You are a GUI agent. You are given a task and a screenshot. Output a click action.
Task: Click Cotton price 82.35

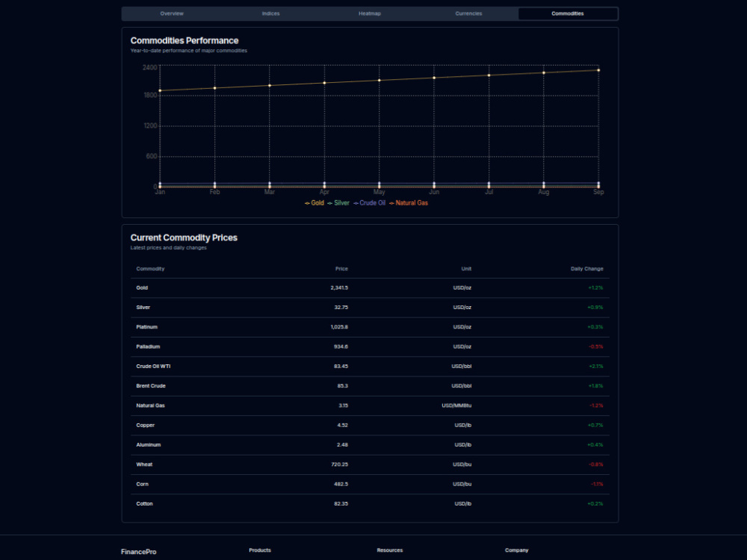click(341, 504)
